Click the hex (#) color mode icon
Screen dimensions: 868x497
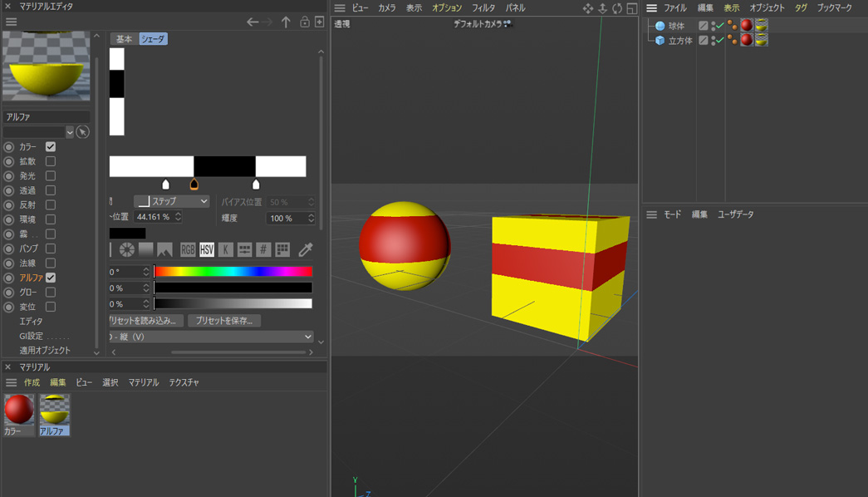click(x=263, y=249)
